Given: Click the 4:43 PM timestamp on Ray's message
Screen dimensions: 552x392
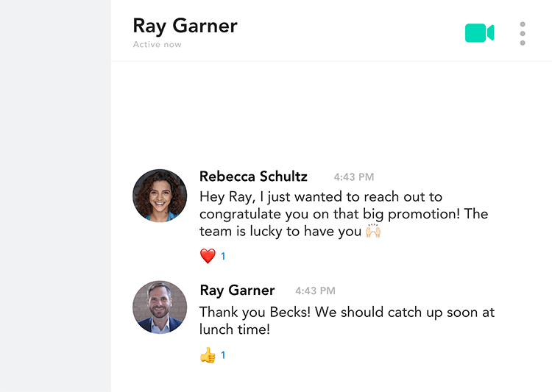Looking at the screenshot, I should click(x=315, y=291).
